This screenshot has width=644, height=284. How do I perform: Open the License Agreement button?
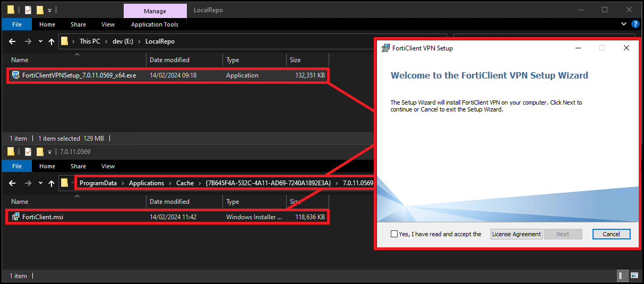pyautogui.click(x=517, y=234)
